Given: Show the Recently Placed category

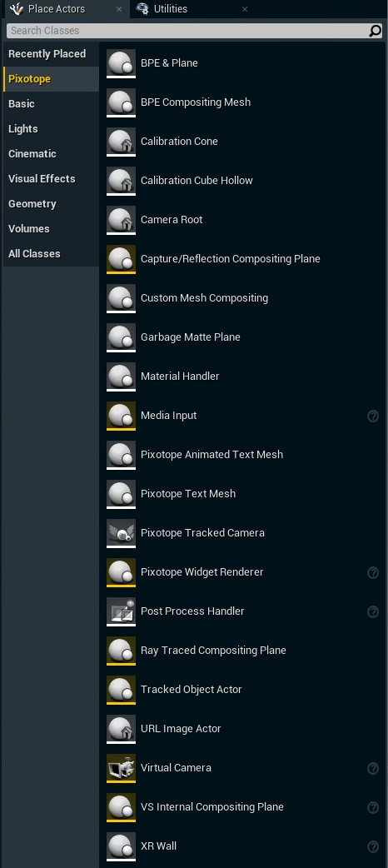Looking at the screenshot, I should (x=47, y=54).
